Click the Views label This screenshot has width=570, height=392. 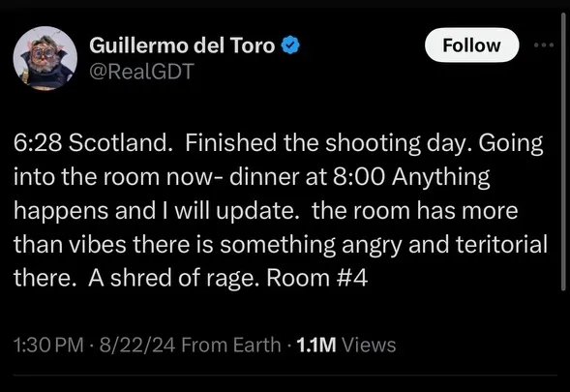(369, 345)
